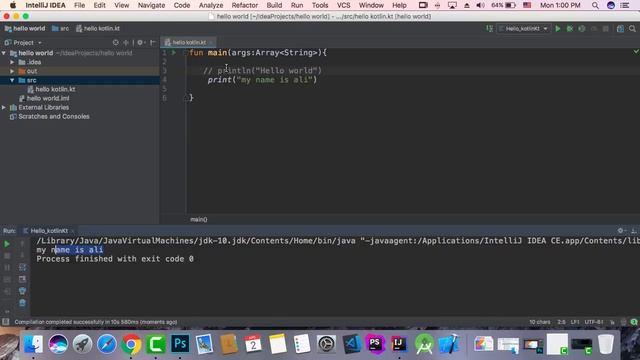Image resolution: width=640 pixels, height=360 pixels.
Task: Clear all Run console output via trash icon
Action: [x=22, y=303]
